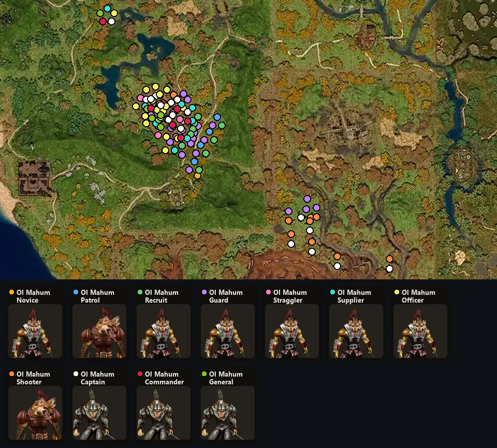Click the orange dot beside Ol Mahum Shooter
Image resolution: width=497 pixels, height=448 pixels.
tap(12, 374)
